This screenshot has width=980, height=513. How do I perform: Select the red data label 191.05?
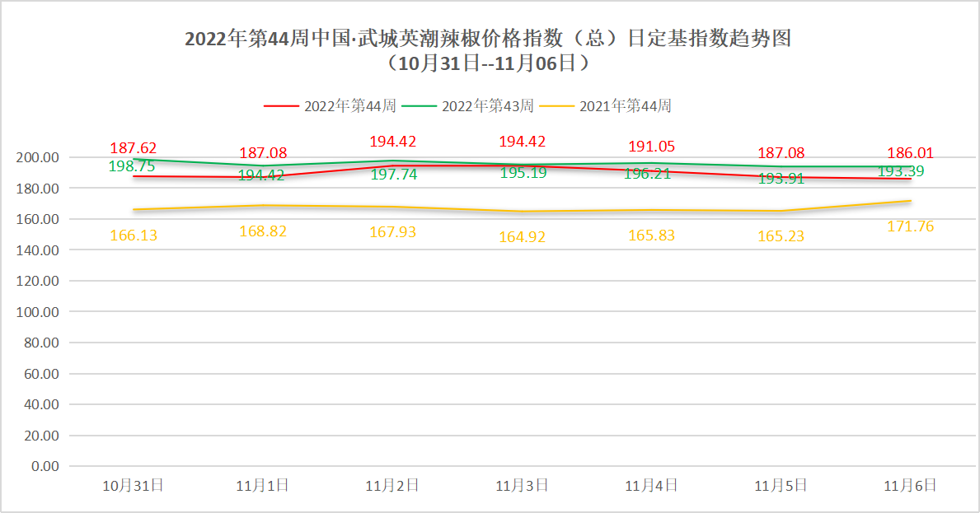point(651,147)
